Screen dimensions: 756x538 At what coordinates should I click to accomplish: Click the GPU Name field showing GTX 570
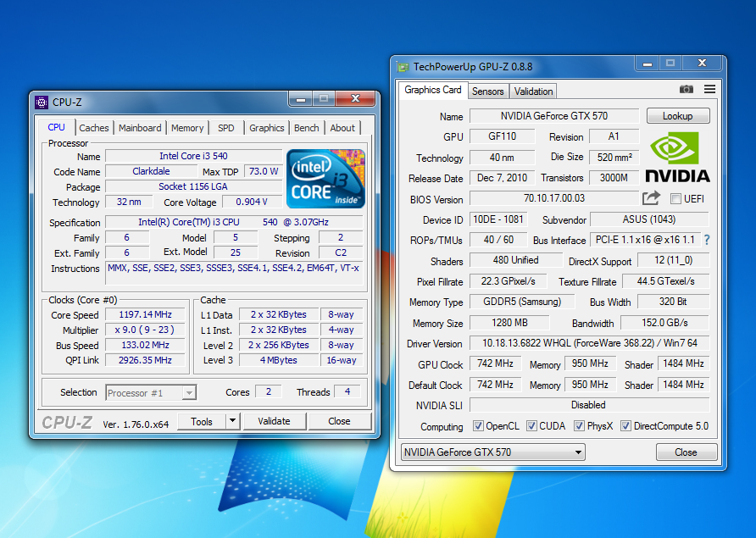pyautogui.click(x=554, y=116)
